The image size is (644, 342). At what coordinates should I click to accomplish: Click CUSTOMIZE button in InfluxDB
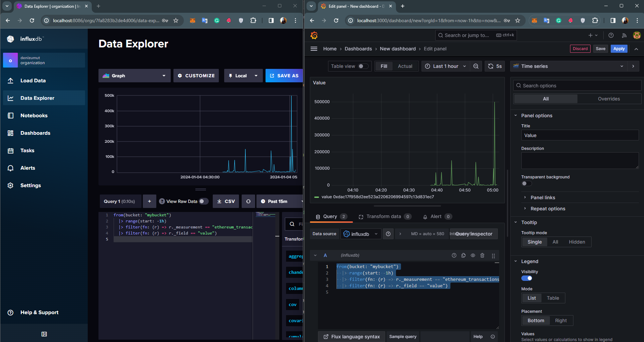tap(196, 76)
